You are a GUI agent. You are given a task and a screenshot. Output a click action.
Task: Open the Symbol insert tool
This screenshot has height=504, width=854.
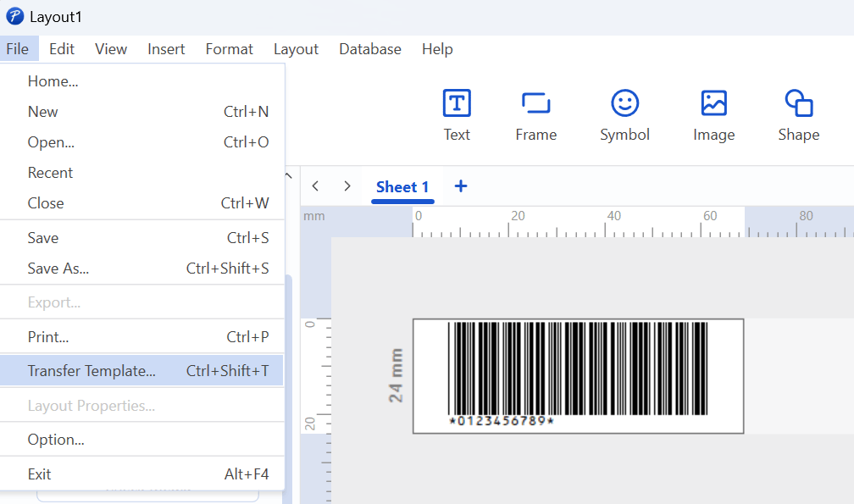coord(624,104)
